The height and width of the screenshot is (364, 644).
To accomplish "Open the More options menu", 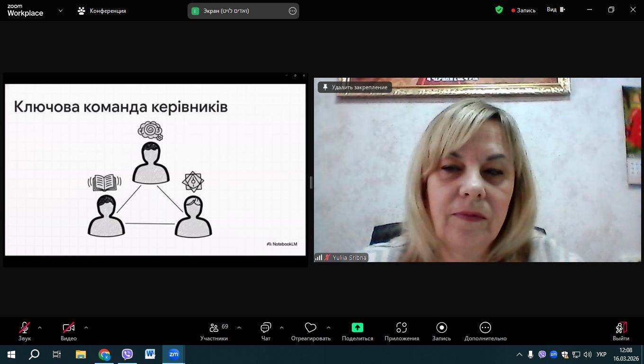I will click(485, 331).
